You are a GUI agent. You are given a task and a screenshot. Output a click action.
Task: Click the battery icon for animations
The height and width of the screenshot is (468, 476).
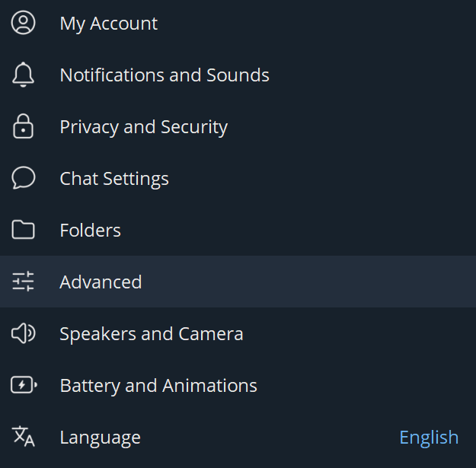coord(24,385)
